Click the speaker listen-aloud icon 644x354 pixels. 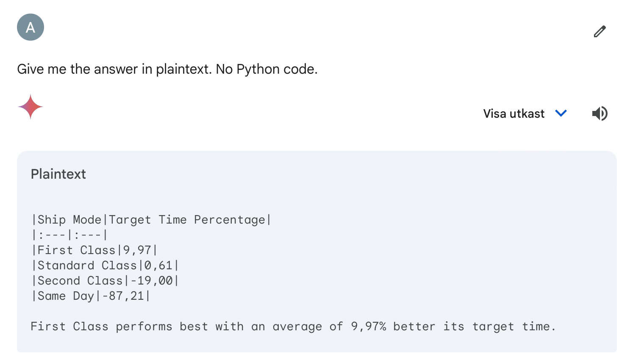[600, 113]
